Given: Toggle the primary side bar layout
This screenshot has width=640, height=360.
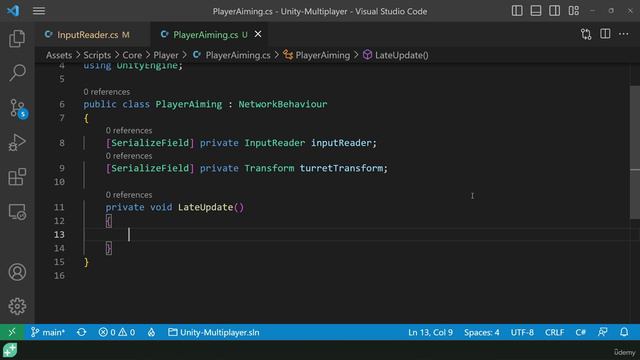Looking at the screenshot, I should click(x=517, y=11).
